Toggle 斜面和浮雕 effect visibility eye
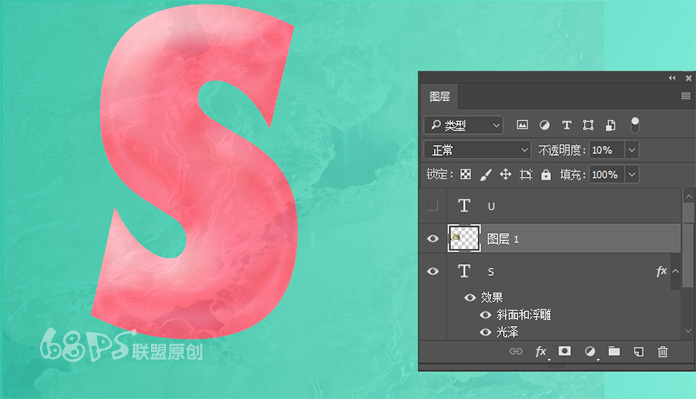 tap(486, 315)
